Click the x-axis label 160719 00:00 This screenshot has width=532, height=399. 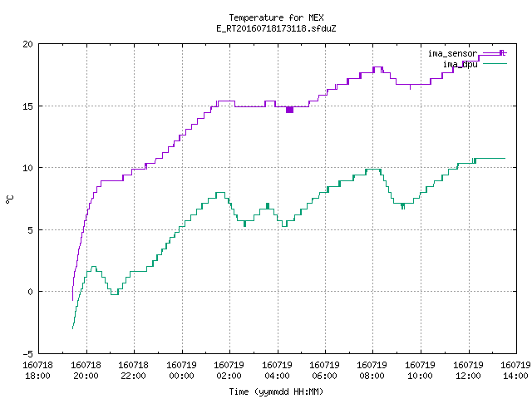pyautogui.click(x=181, y=370)
